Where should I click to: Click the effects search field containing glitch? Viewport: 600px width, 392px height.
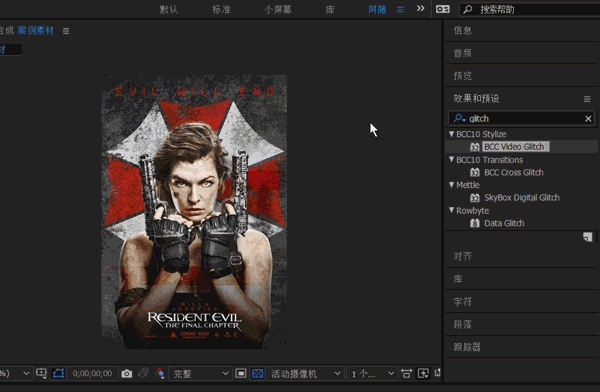coord(521,119)
